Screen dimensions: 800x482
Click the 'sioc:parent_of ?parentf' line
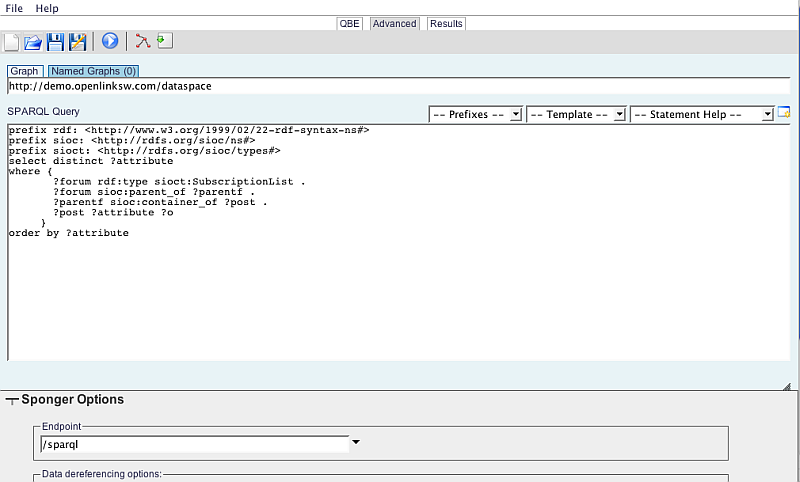point(154,192)
